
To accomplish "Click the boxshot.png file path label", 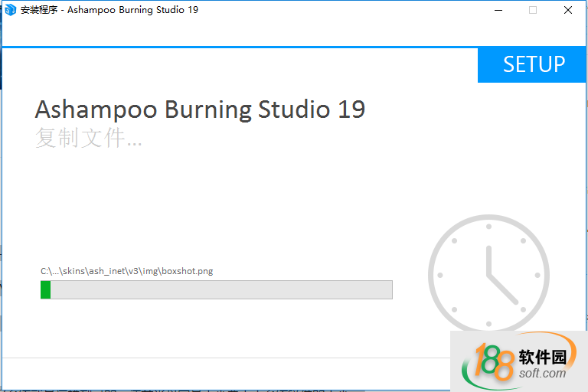I will pyautogui.click(x=126, y=271).
